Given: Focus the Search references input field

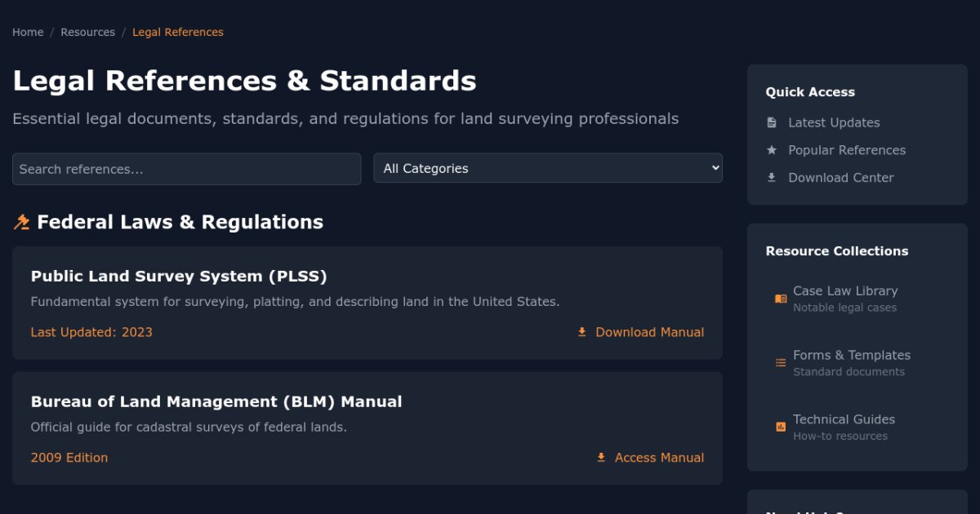Looking at the screenshot, I should pyautogui.click(x=186, y=169).
